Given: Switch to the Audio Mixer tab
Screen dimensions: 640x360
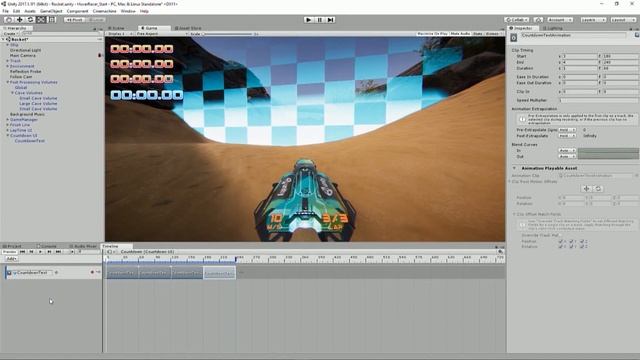Looking at the screenshot, I should click(83, 246).
